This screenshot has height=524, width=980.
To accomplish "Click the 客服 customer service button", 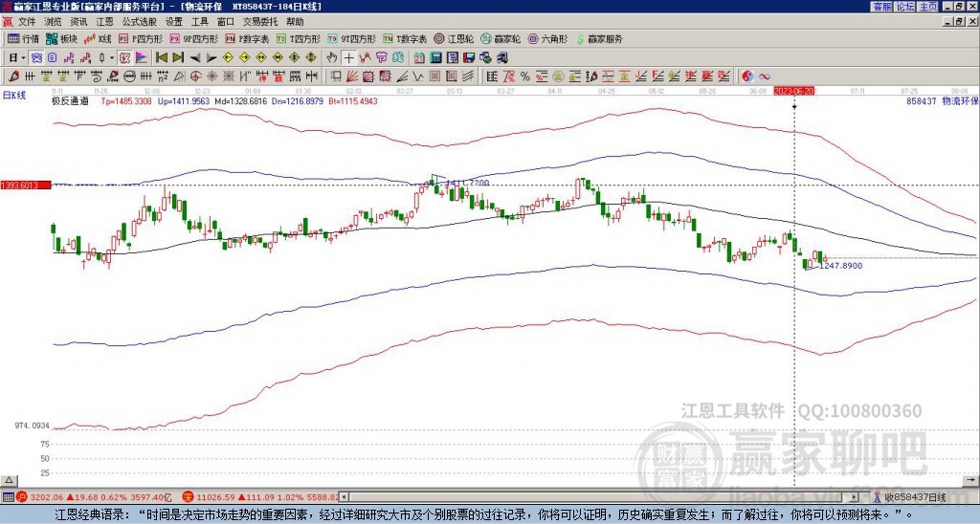I will point(881,7).
